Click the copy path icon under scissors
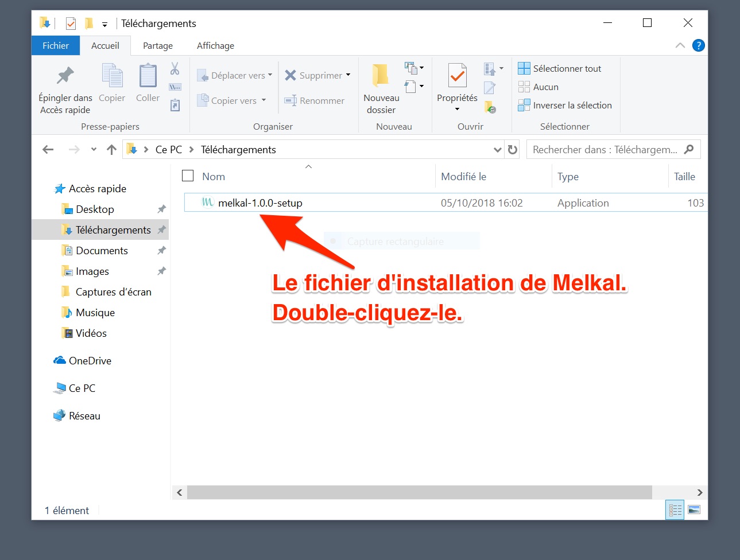The height and width of the screenshot is (560, 740). 175,87
